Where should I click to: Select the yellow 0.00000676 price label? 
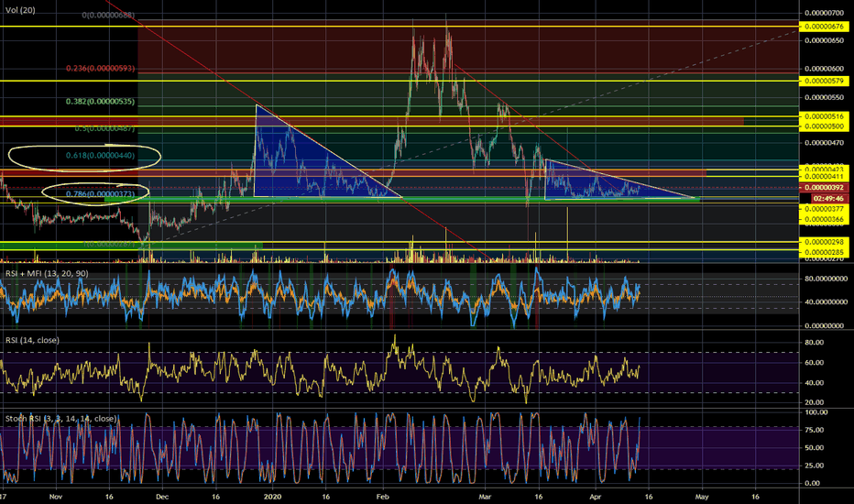(x=824, y=27)
